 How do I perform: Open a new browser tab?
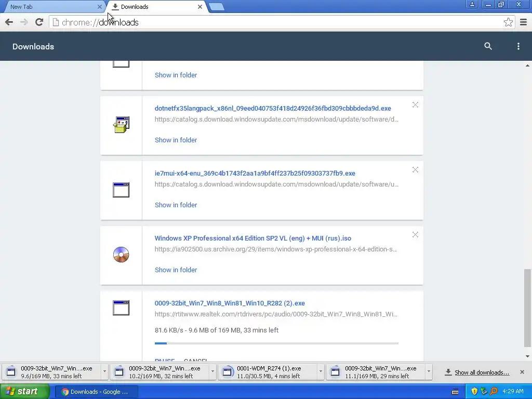(x=217, y=7)
